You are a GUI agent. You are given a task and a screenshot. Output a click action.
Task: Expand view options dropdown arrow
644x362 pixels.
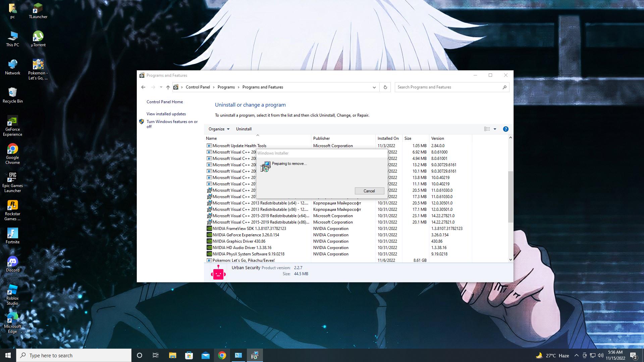(x=495, y=129)
